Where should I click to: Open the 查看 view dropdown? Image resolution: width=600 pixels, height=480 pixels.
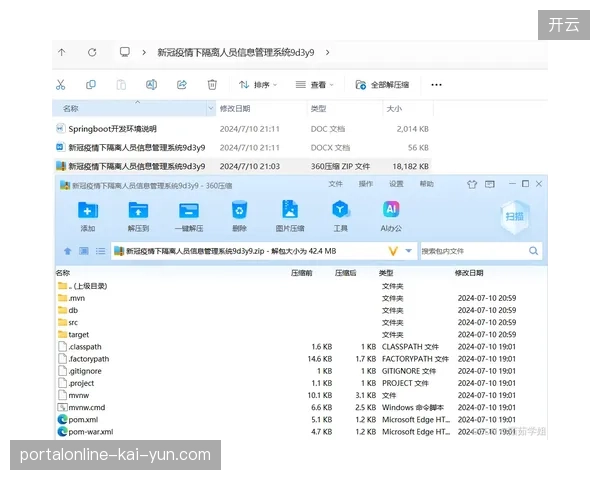315,85
